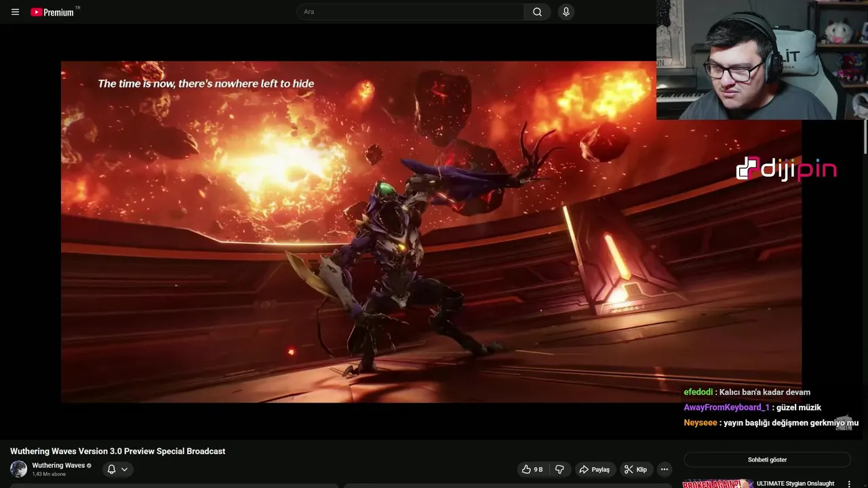Open more actions three-dot menu

pyautogui.click(x=665, y=469)
